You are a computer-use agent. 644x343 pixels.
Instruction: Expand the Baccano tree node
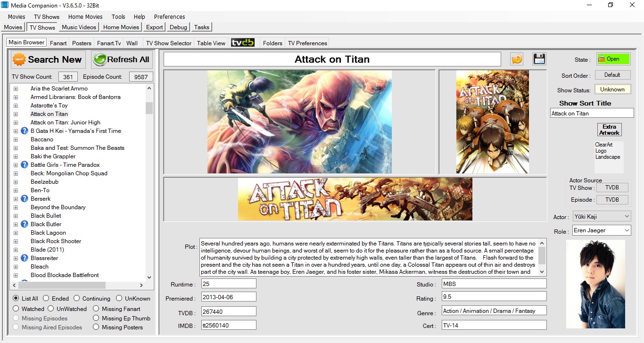[16, 139]
